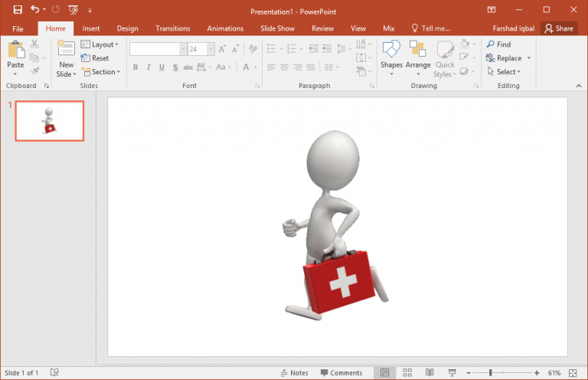The image size is (588, 380).
Task: Open Quick Styles gallery
Action: click(445, 59)
